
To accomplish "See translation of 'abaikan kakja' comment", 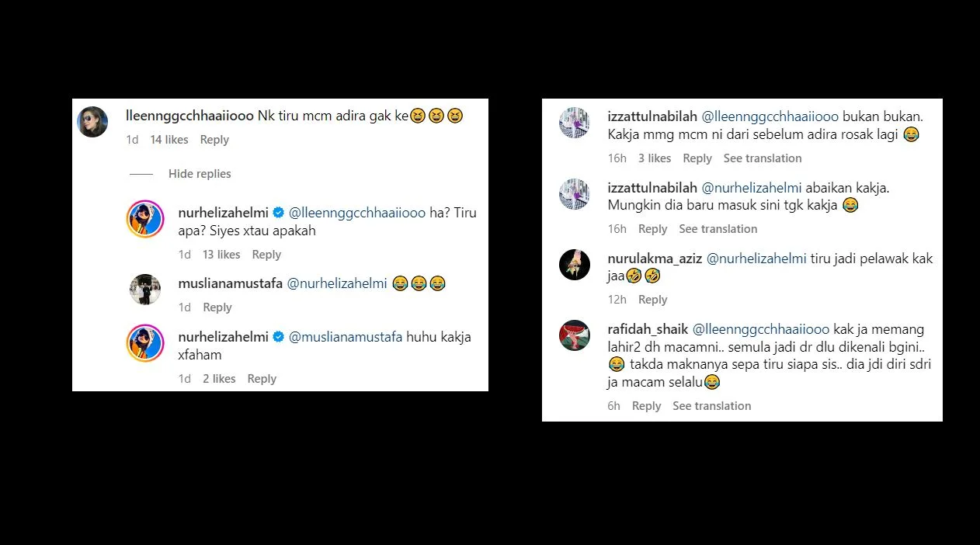I will point(718,229).
